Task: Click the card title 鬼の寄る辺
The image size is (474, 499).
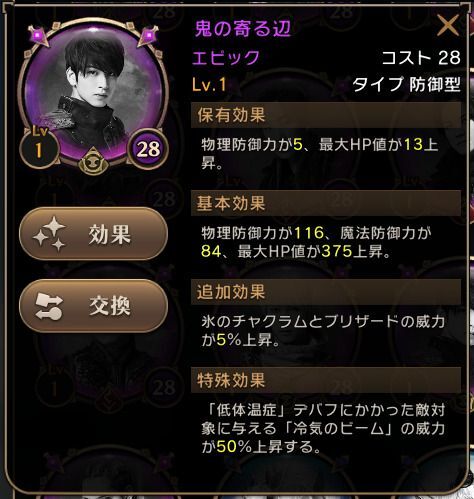Action: coord(243,28)
